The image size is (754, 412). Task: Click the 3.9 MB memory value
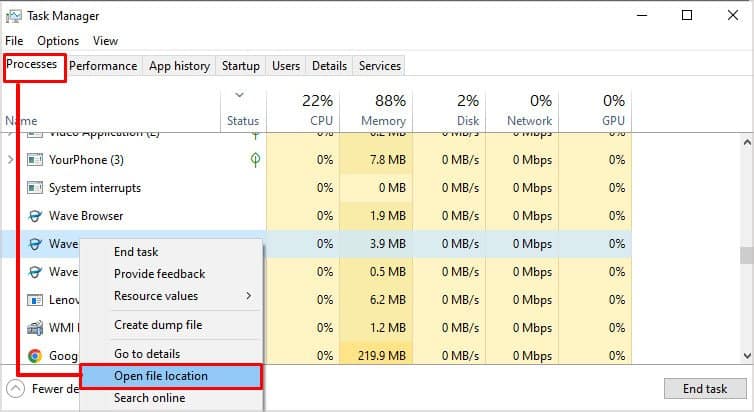pos(388,244)
